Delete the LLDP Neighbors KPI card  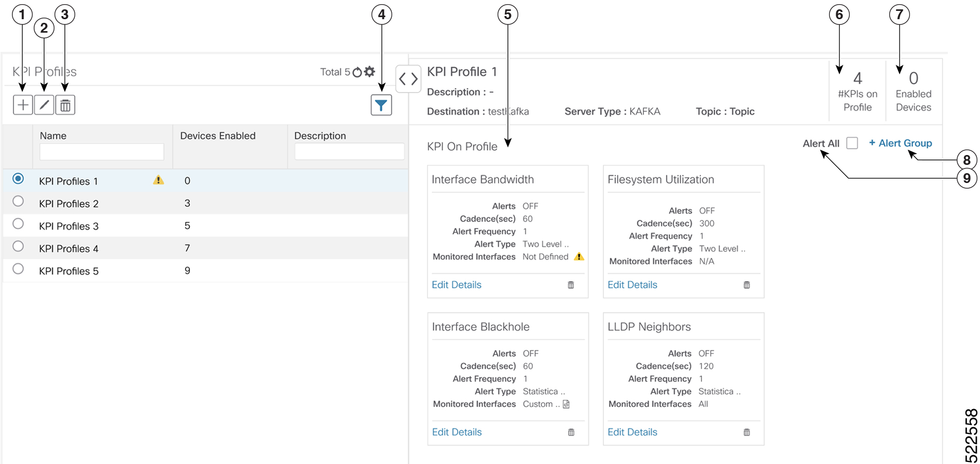pyautogui.click(x=747, y=432)
